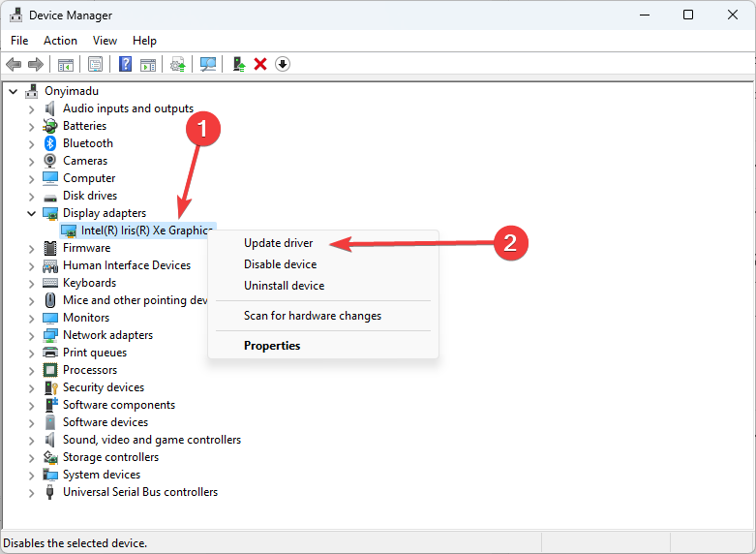This screenshot has width=756, height=554.
Task: Select the Computer label in the tree
Action: [x=89, y=178]
